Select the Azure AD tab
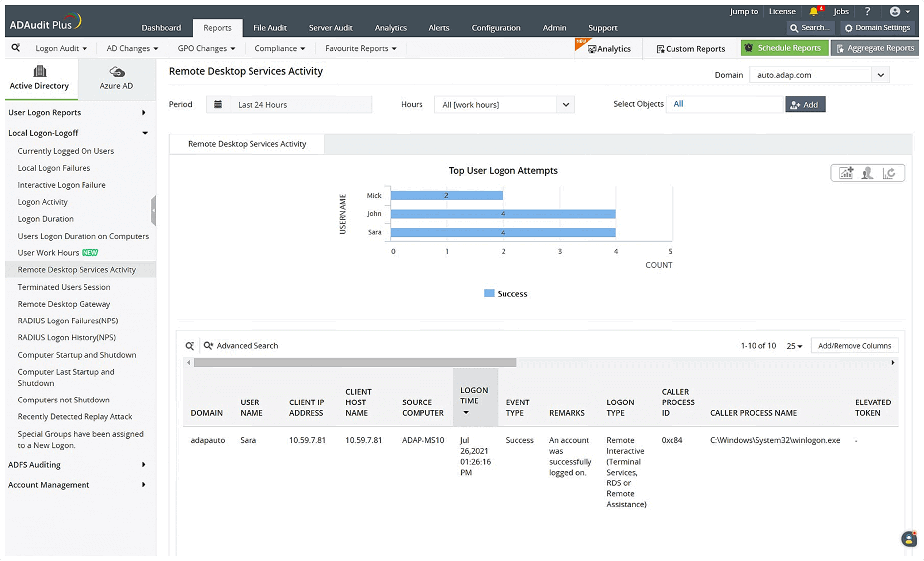The image size is (924, 561). [116, 79]
